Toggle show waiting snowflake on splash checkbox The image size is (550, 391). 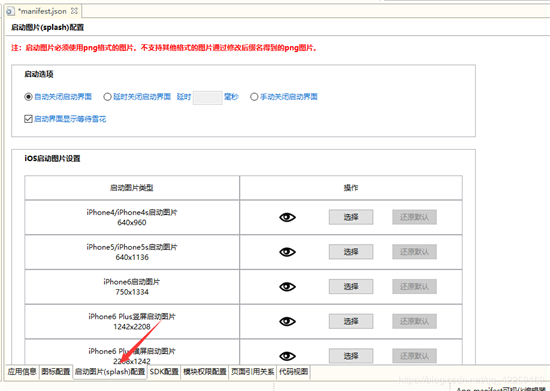(x=28, y=119)
